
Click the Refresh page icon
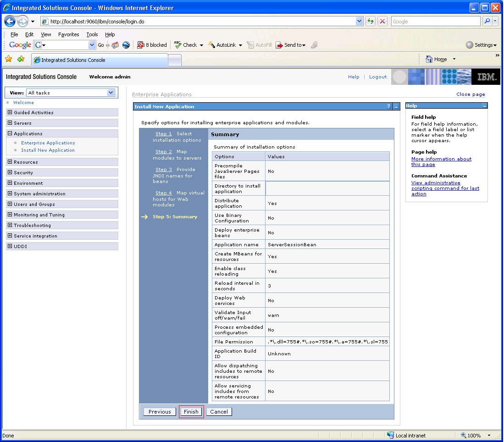point(371,21)
